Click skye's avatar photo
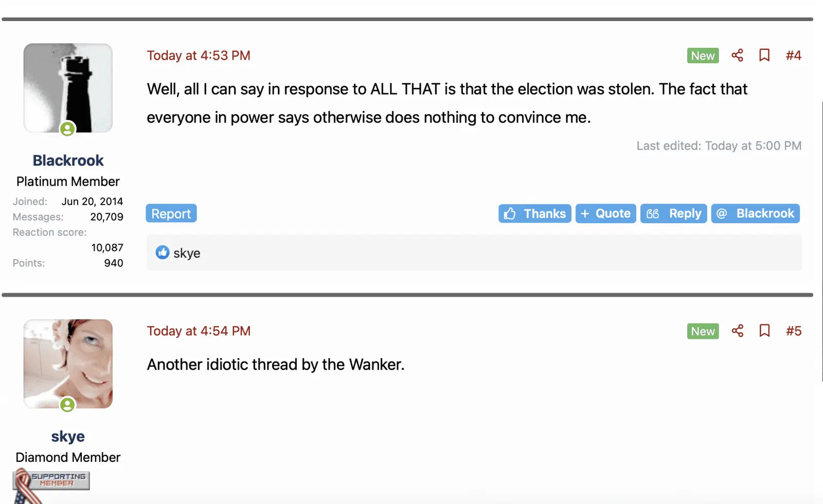 [68, 361]
